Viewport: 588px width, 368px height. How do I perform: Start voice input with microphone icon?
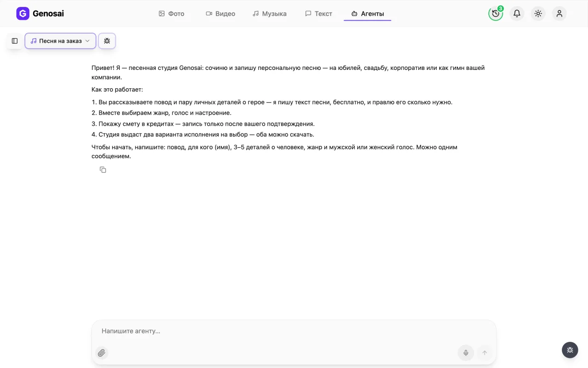coord(466,353)
